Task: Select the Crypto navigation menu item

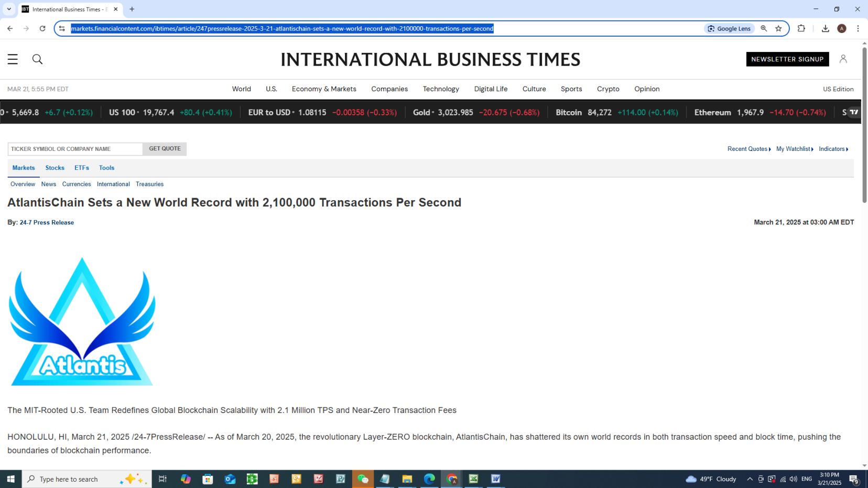Action: coord(608,89)
